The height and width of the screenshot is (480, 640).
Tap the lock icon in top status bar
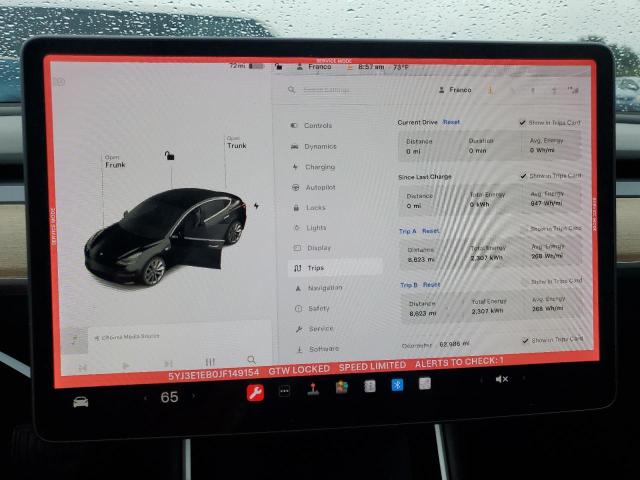tap(278, 67)
